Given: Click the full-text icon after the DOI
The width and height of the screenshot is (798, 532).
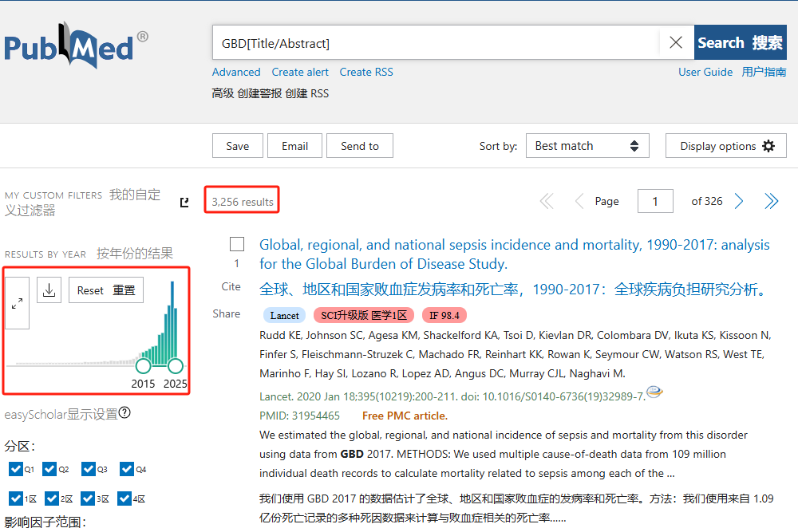Looking at the screenshot, I should click(654, 392).
